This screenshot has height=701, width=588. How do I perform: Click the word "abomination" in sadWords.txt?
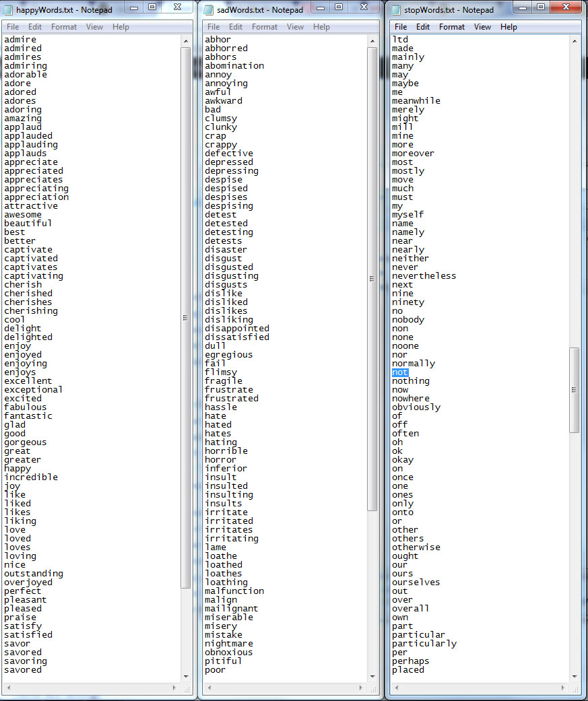[234, 66]
